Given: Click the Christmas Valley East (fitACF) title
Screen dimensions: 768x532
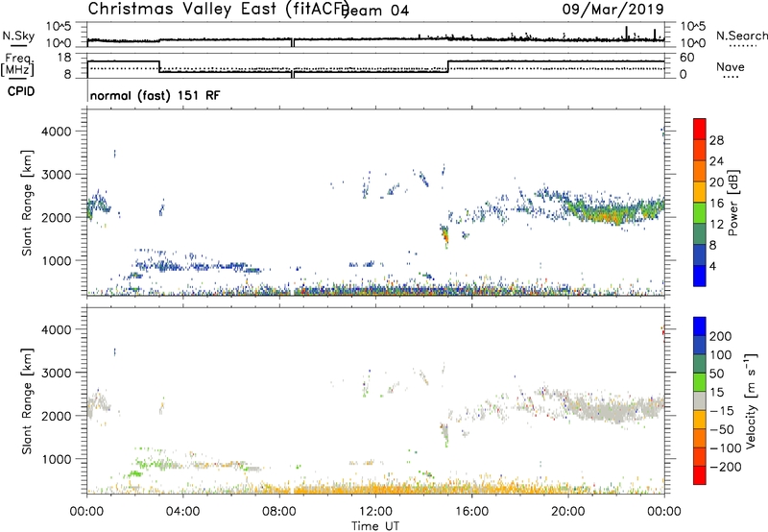Looking at the screenshot, I should pos(219,9).
